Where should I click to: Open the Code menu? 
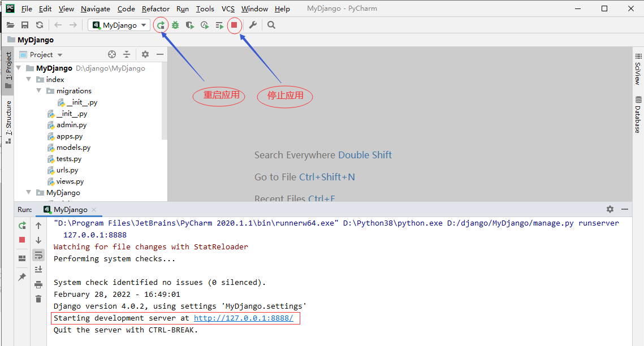(x=126, y=8)
